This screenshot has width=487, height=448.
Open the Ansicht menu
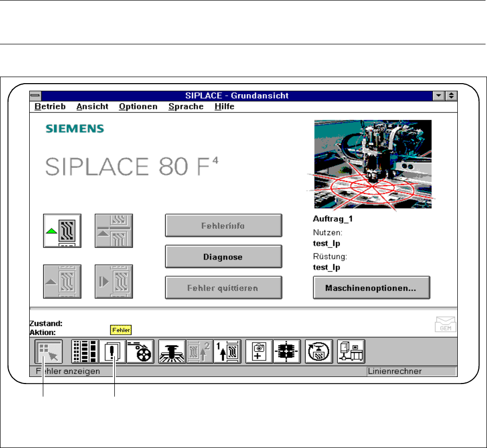click(x=92, y=106)
